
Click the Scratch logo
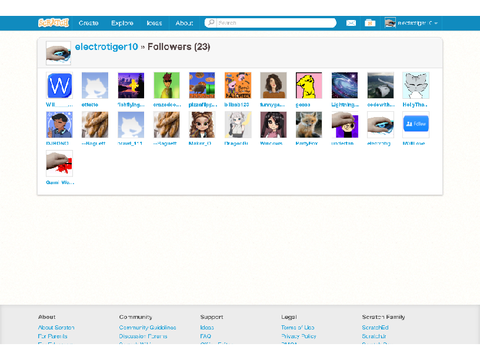[53, 23]
